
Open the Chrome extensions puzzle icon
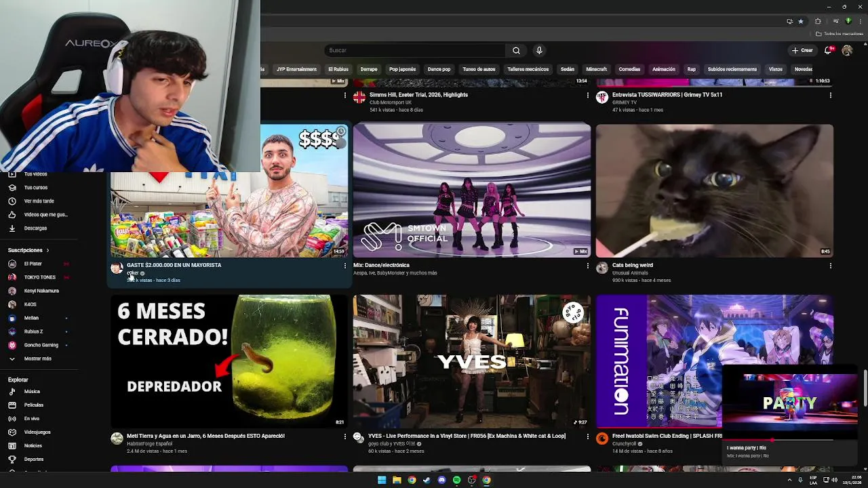click(x=818, y=21)
